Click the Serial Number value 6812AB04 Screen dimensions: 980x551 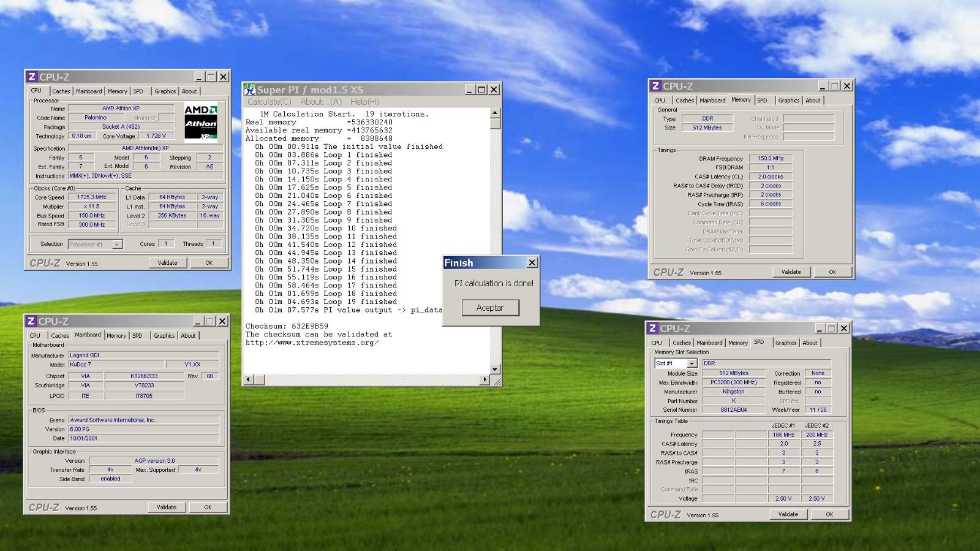point(734,410)
